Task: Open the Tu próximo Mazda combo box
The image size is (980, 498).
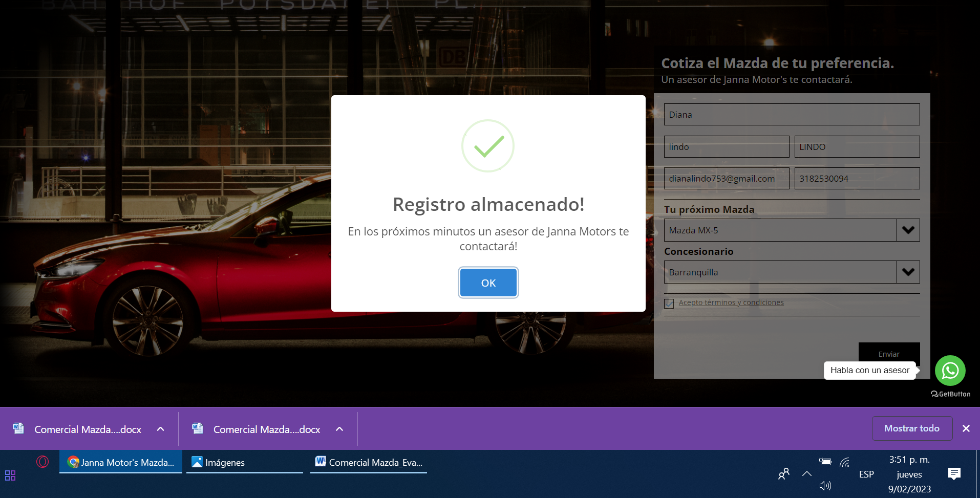Action: coord(792,230)
